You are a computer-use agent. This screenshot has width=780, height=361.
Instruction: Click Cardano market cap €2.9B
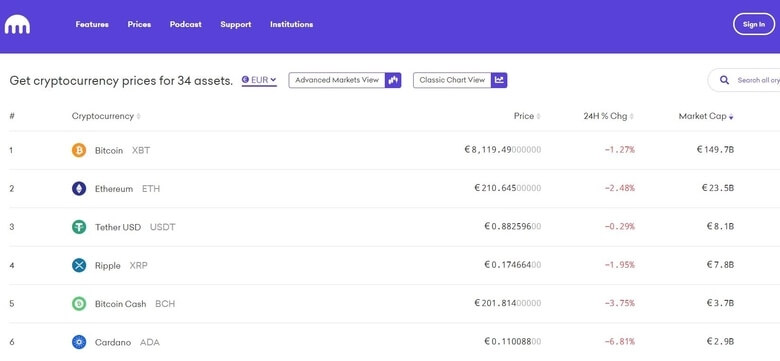click(x=720, y=342)
